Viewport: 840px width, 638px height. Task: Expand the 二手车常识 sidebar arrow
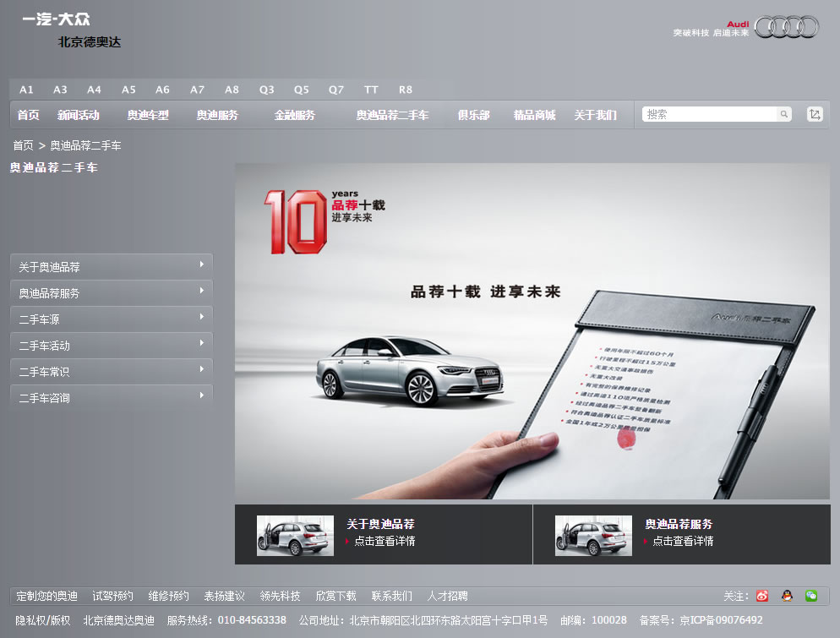(x=201, y=369)
